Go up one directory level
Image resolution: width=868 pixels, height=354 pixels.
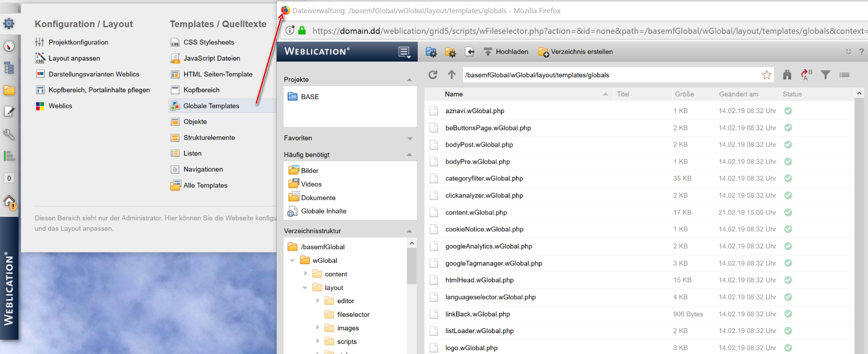452,75
